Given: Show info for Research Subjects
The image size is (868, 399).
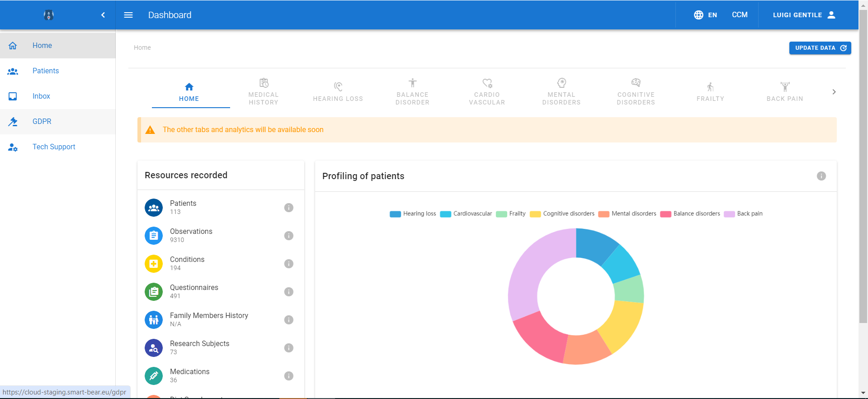Looking at the screenshot, I should (289, 348).
